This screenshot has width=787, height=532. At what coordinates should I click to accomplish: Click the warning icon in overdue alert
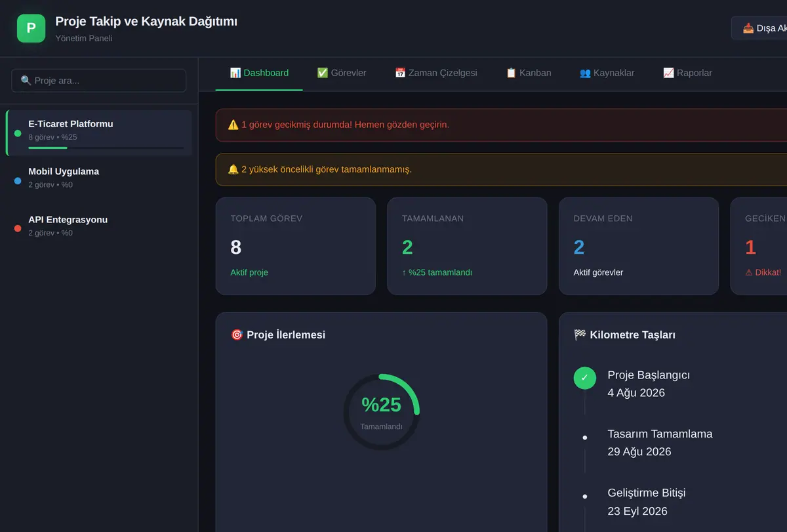(233, 125)
